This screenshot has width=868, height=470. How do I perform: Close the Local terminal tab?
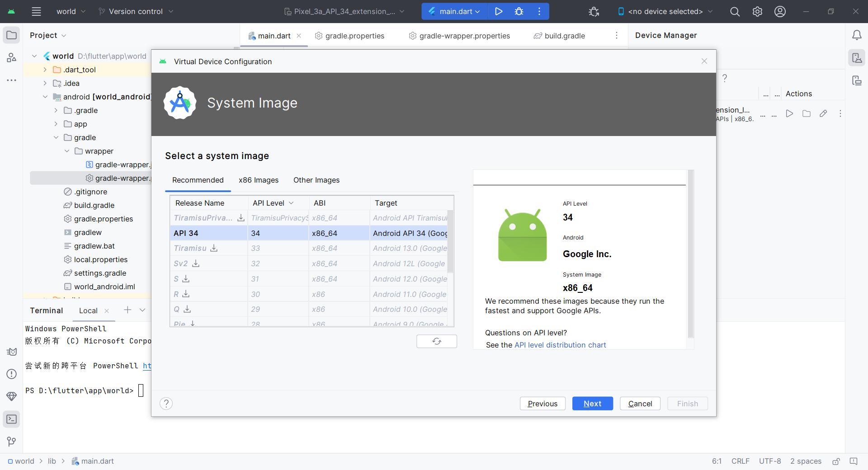pos(107,310)
